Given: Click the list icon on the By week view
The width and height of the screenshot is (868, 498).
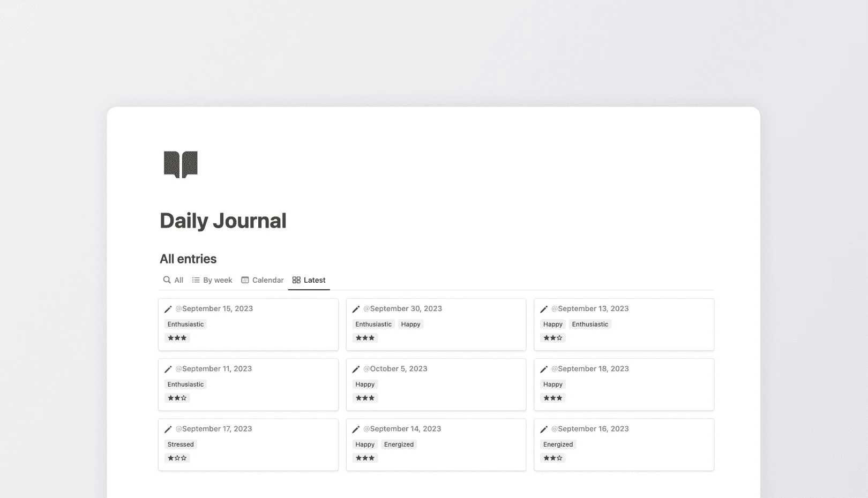Looking at the screenshot, I should (x=196, y=280).
